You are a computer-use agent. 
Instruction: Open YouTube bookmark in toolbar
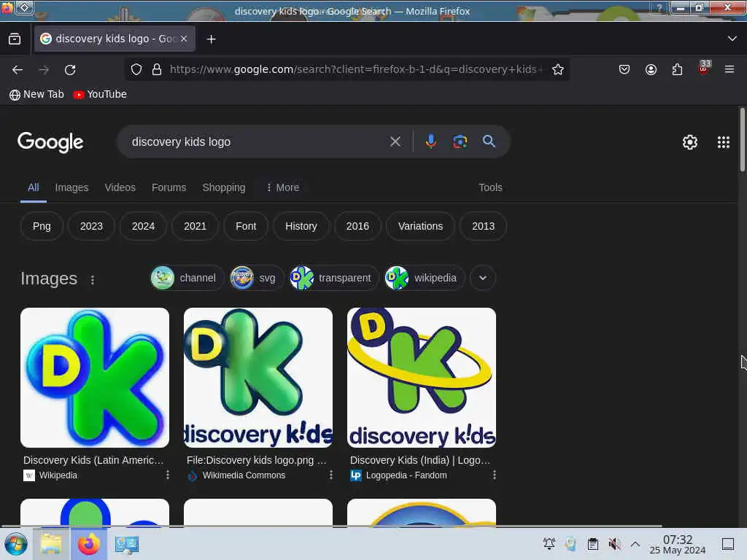pyautogui.click(x=100, y=94)
